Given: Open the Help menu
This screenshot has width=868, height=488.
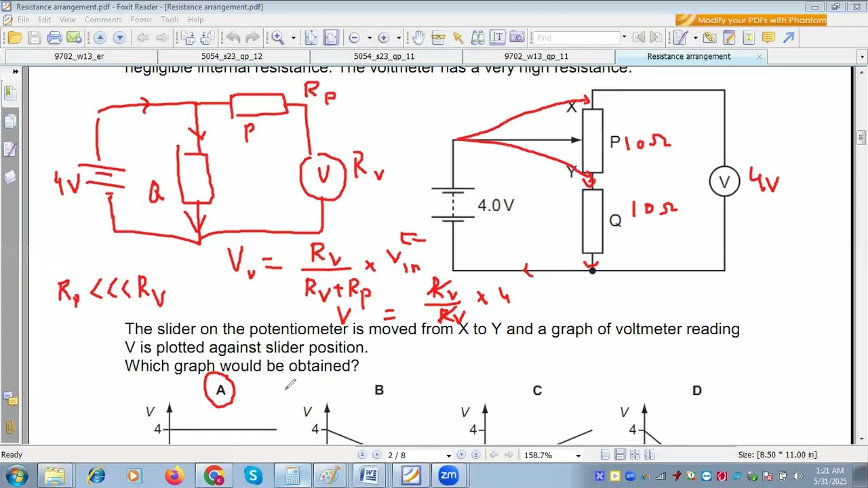Looking at the screenshot, I should 195,20.
